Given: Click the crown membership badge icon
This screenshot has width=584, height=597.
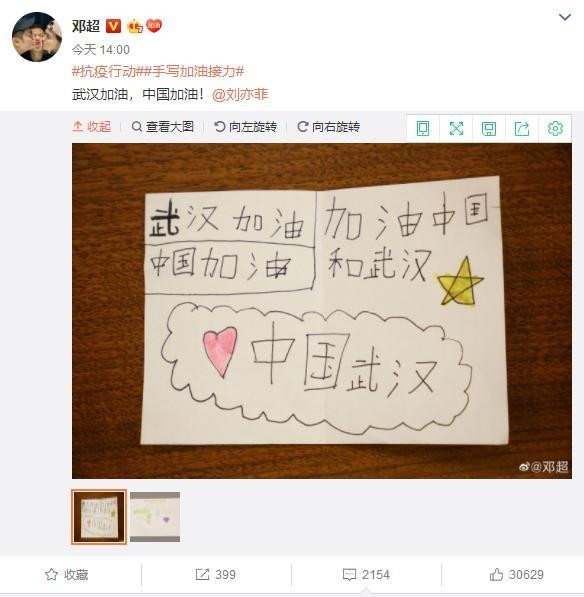Looking at the screenshot, I should [134, 26].
